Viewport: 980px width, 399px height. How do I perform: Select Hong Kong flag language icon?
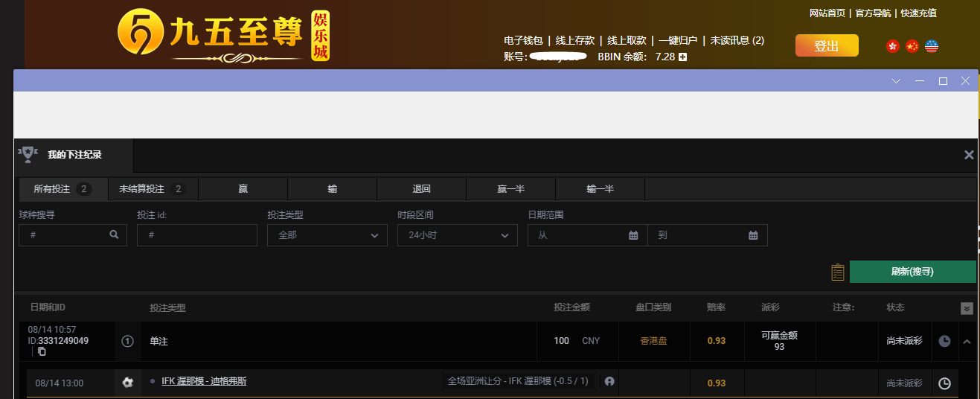(893, 46)
